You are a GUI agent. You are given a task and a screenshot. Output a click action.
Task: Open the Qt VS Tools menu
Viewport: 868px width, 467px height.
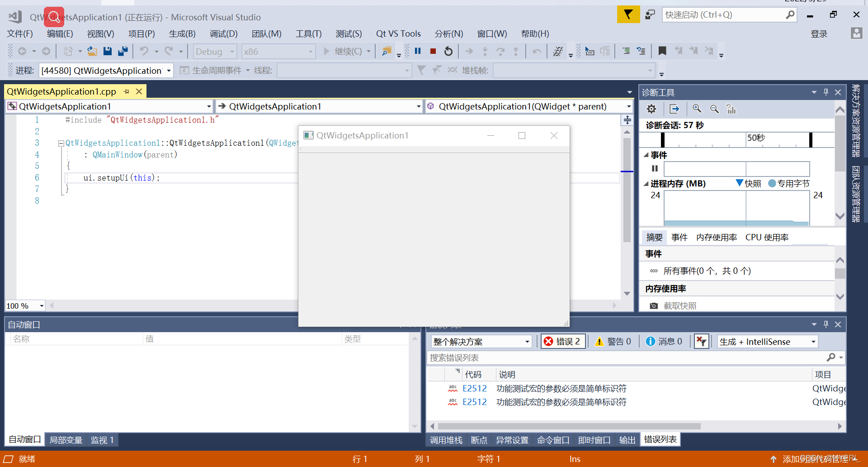click(398, 34)
